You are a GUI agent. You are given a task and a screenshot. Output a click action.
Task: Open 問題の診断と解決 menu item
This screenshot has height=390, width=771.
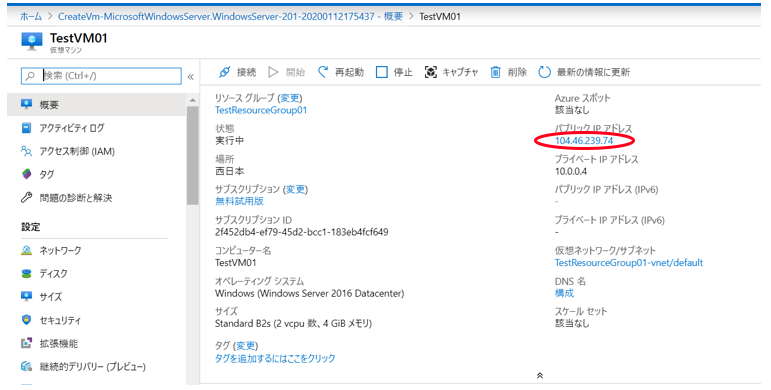[x=96, y=198]
